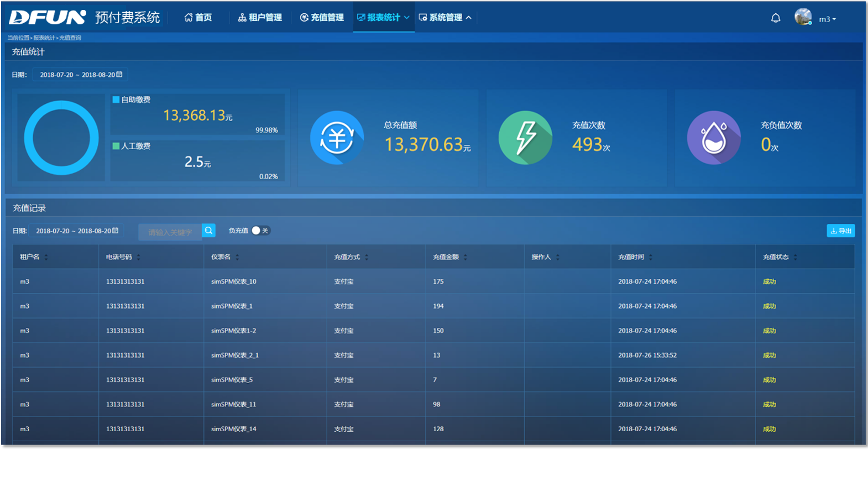This screenshot has width=868, height=491.
Task: Click the DFUN logo
Action: [48, 18]
